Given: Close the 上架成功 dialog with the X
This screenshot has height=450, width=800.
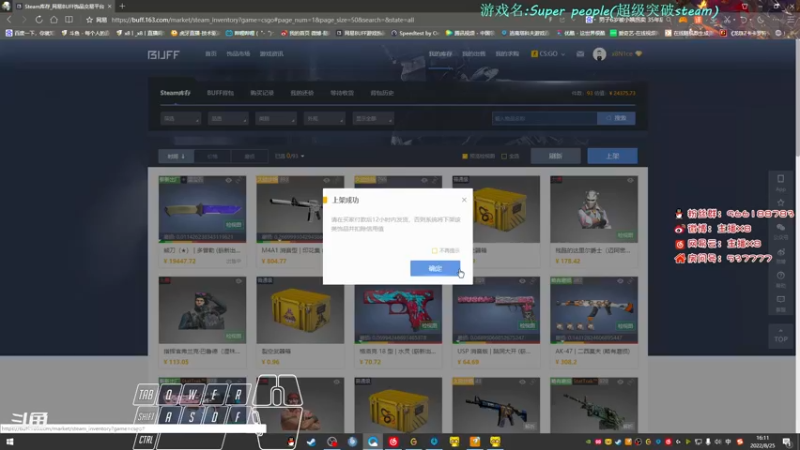Looking at the screenshot, I should (x=464, y=200).
